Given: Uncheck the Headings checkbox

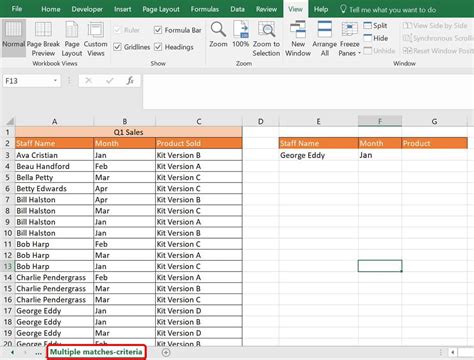Looking at the screenshot, I should [x=158, y=47].
